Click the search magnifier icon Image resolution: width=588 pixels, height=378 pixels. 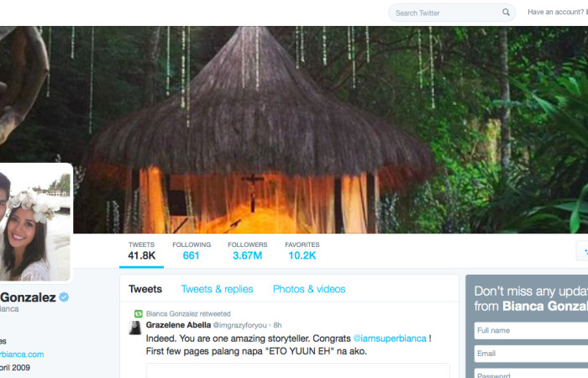(506, 13)
